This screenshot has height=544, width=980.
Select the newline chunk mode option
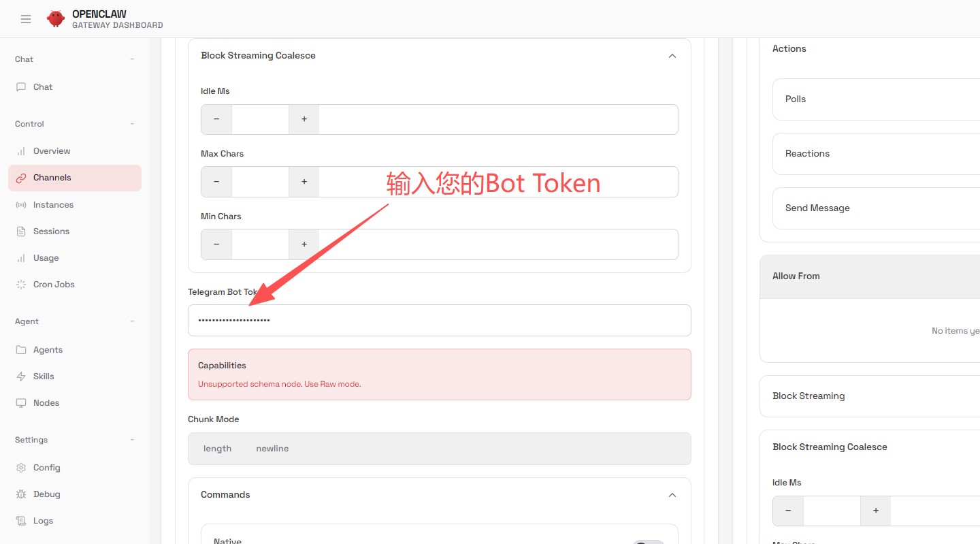point(272,449)
